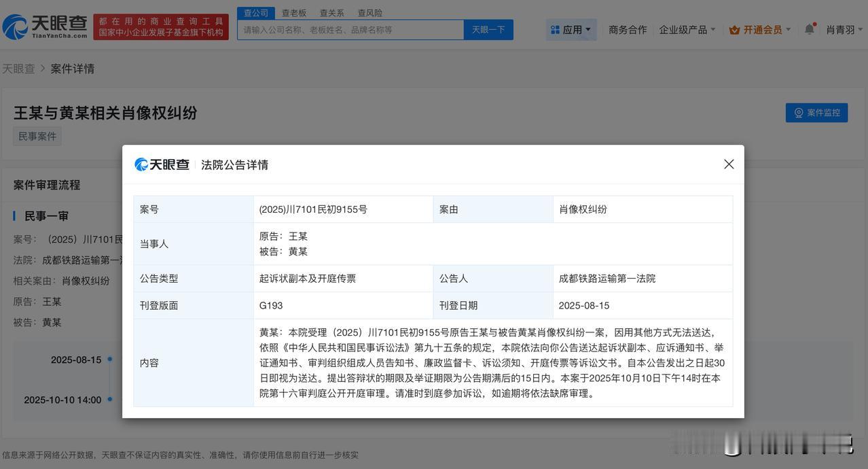
Task: Open the 商务合作 link
Action: 628,30
